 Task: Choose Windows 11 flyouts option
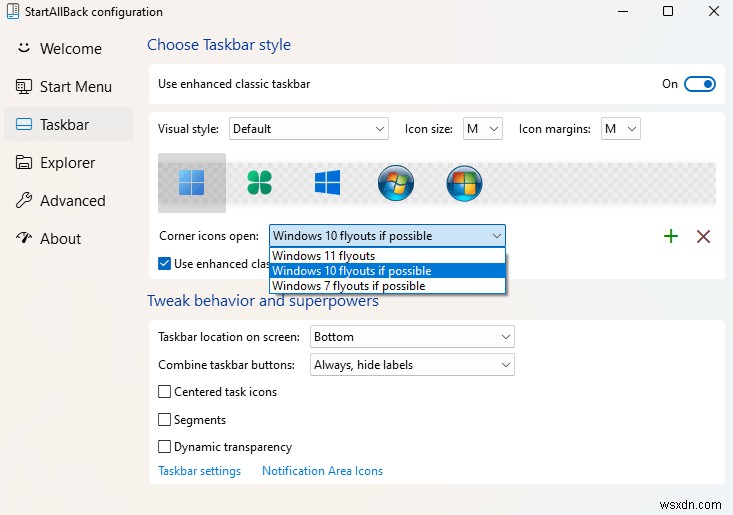[387, 256]
